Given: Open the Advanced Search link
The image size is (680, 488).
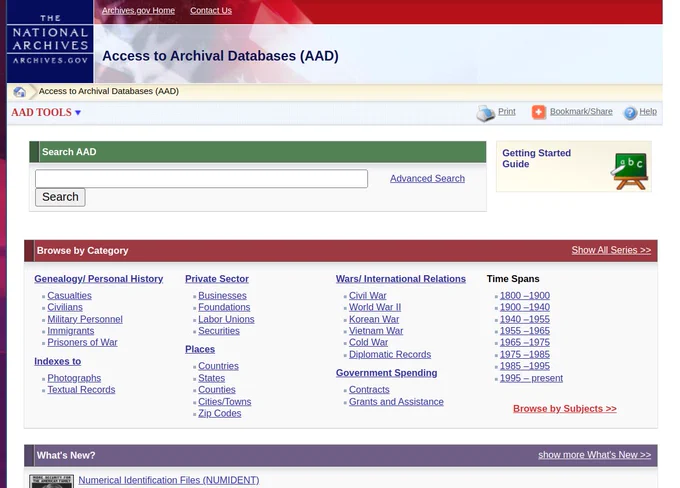Looking at the screenshot, I should [427, 178].
